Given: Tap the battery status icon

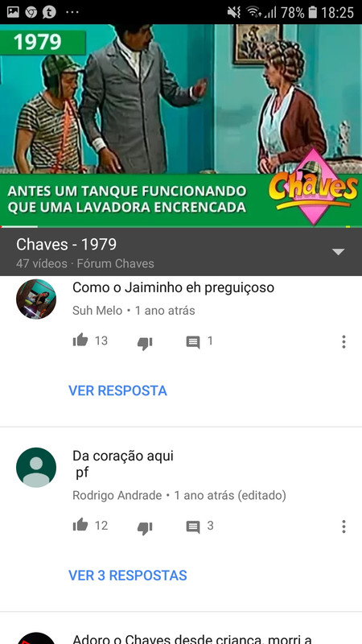Looking at the screenshot, I should 313,12.
